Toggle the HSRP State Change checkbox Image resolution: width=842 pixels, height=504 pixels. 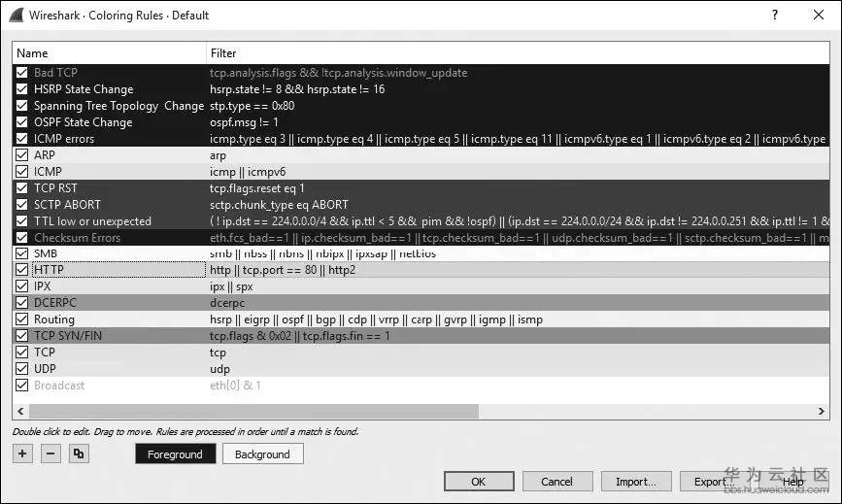[22, 89]
